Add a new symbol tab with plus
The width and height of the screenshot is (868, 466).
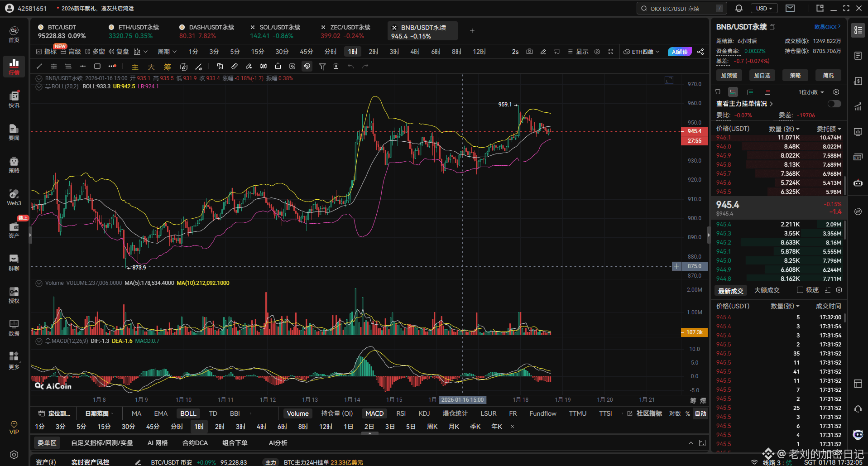point(472,31)
